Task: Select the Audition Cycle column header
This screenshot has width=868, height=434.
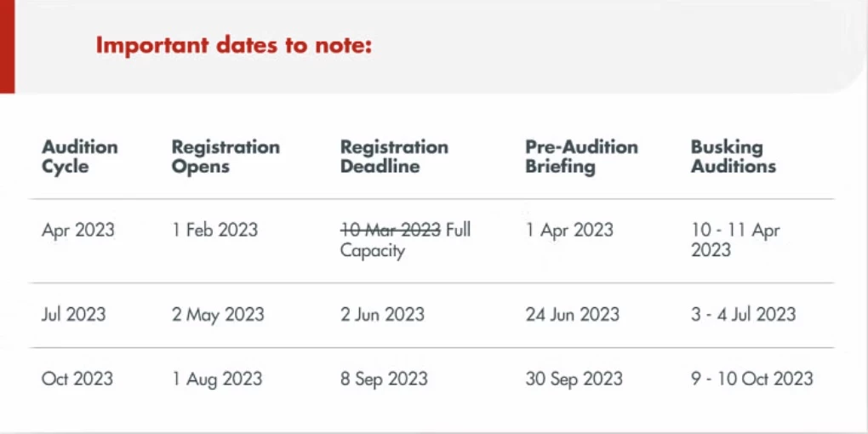Action: (80, 157)
